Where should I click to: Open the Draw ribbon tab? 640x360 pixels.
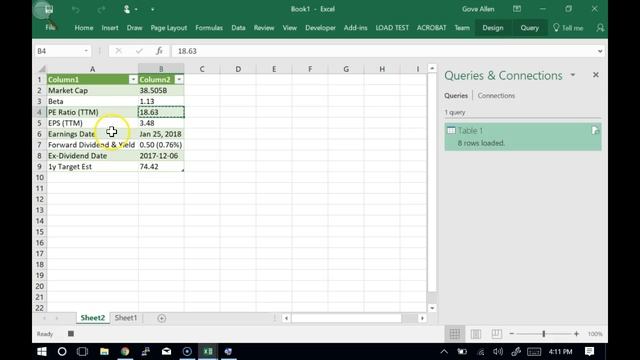pyautogui.click(x=134, y=28)
